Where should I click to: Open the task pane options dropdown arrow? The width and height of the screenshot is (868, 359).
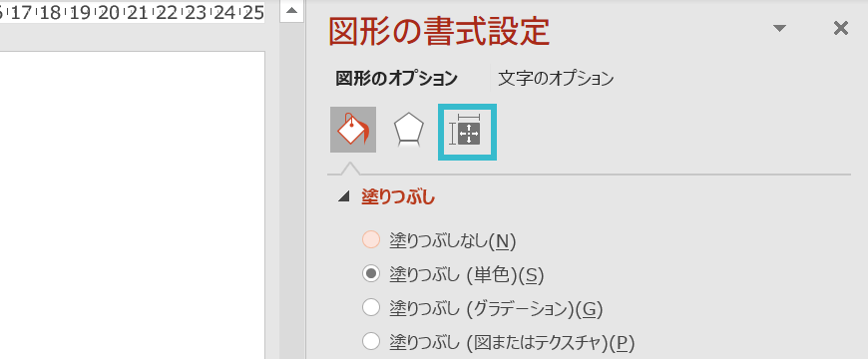pyautogui.click(x=779, y=28)
